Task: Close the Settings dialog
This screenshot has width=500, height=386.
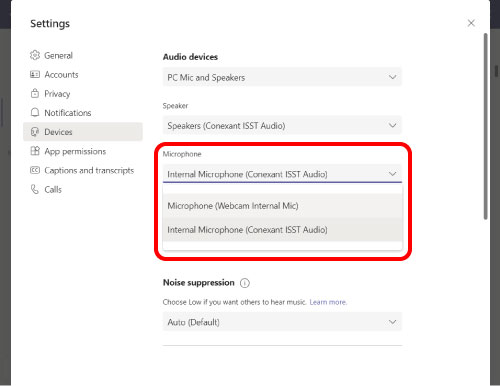Action: (x=471, y=23)
